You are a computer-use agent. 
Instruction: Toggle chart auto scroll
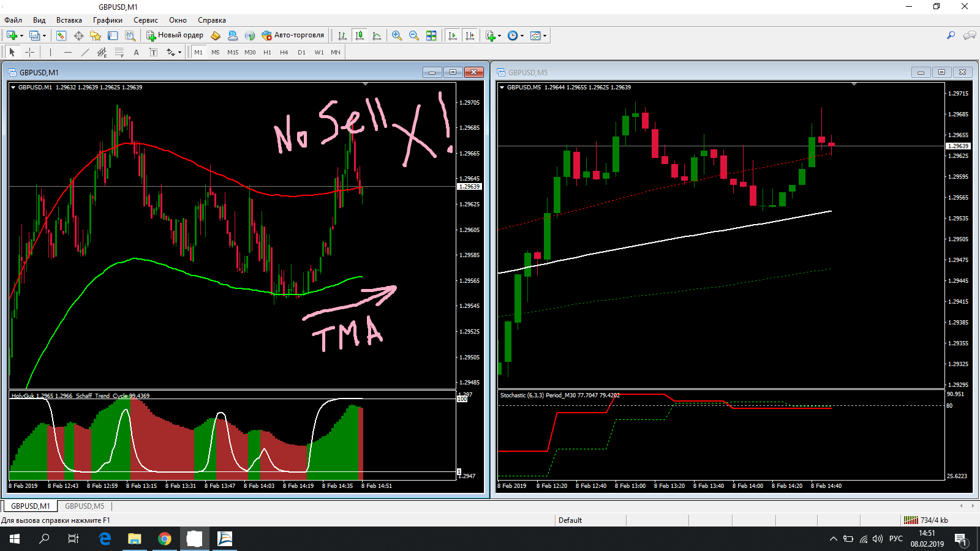coord(453,36)
